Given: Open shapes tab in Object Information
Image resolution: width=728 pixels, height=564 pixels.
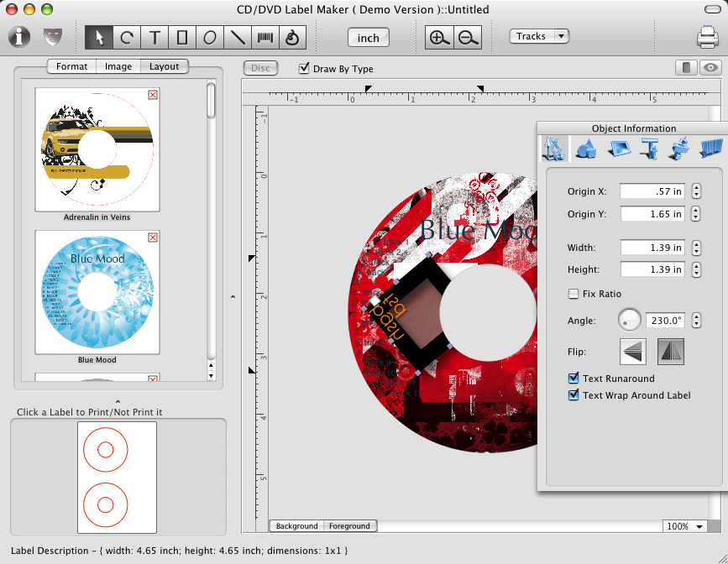Looking at the screenshot, I should [586, 149].
